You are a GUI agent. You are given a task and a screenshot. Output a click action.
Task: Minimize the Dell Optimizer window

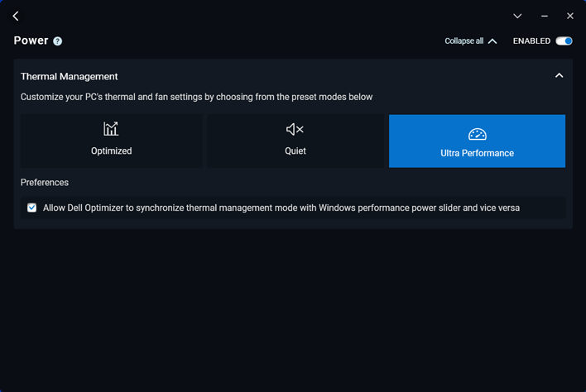point(544,16)
